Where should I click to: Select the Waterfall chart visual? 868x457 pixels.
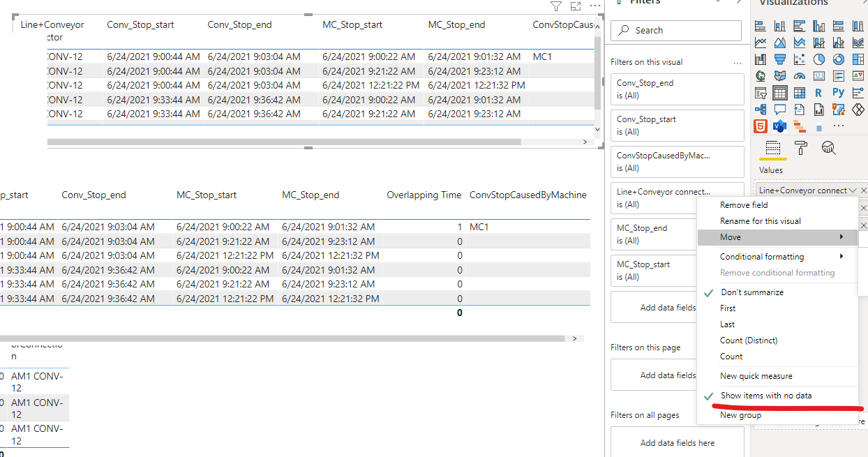(x=761, y=59)
